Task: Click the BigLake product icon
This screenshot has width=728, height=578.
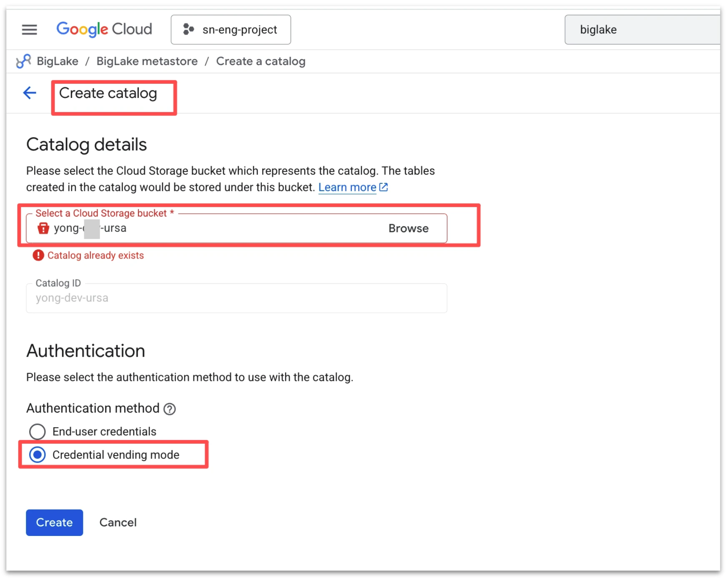Action: tap(23, 61)
